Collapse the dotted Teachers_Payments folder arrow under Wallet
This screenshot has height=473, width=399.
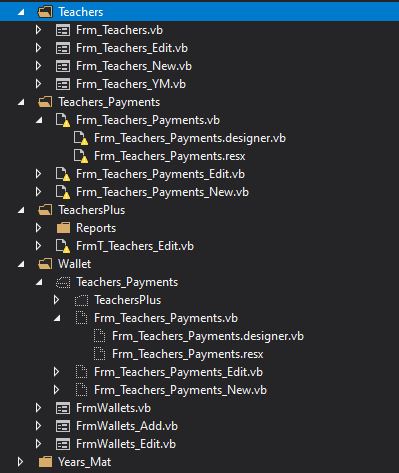[x=39, y=282]
